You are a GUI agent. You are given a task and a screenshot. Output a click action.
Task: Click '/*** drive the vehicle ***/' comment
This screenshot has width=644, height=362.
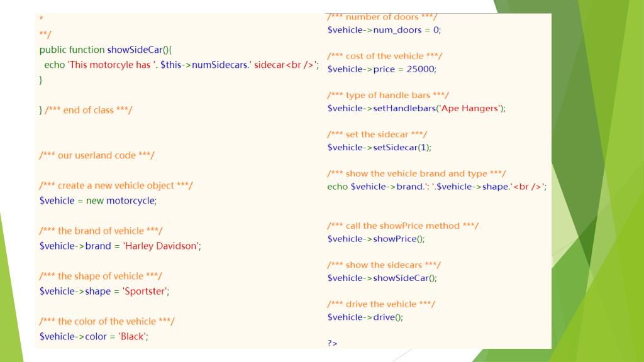(381, 304)
